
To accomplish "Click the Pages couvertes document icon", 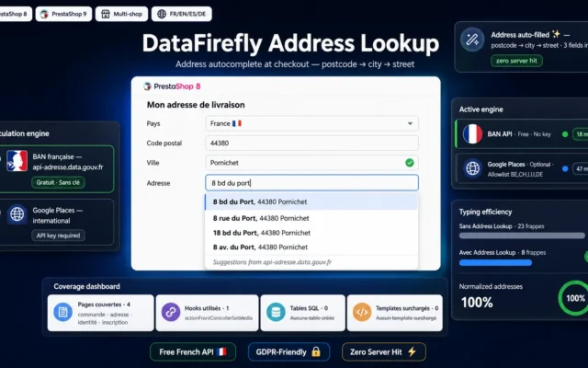I will [x=63, y=312].
